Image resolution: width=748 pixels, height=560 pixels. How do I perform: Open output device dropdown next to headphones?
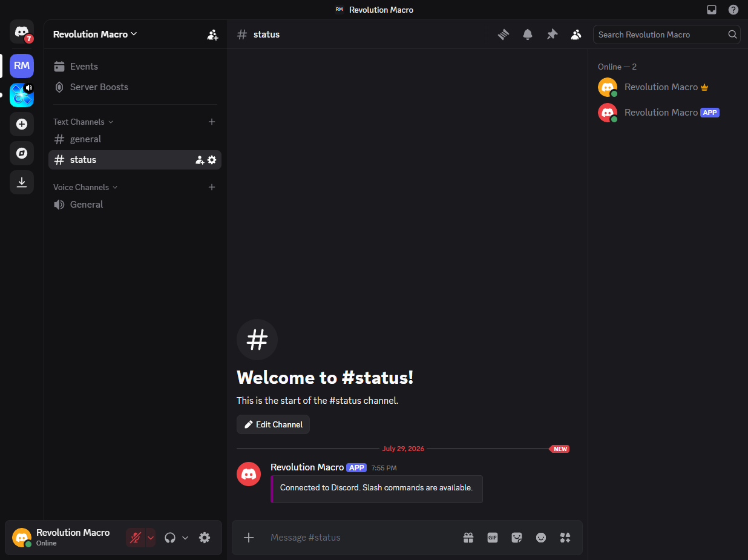pyautogui.click(x=185, y=538)
